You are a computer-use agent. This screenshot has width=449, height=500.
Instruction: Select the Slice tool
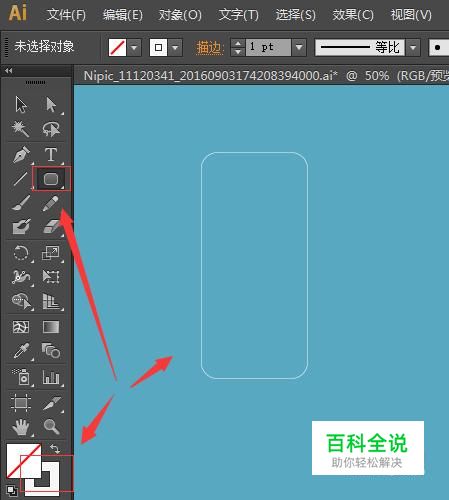(52, 403)
